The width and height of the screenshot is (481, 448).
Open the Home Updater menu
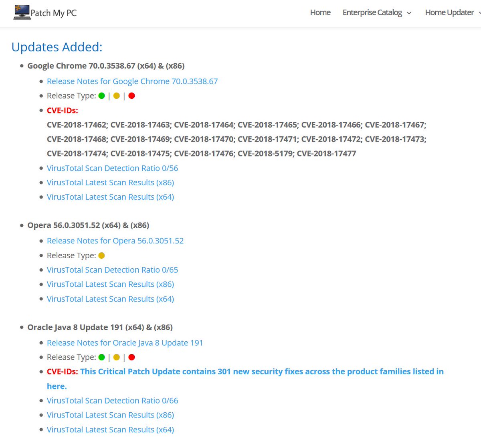(450, 12)
